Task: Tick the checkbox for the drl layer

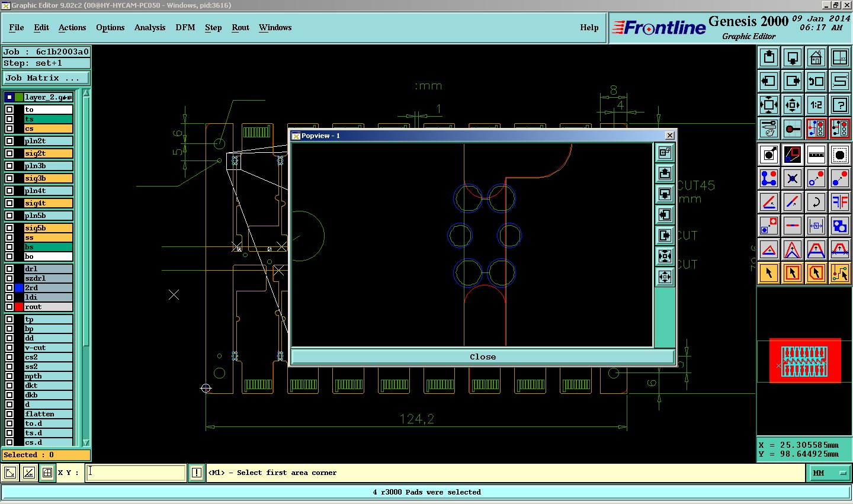Action: (x=9, y=269)
